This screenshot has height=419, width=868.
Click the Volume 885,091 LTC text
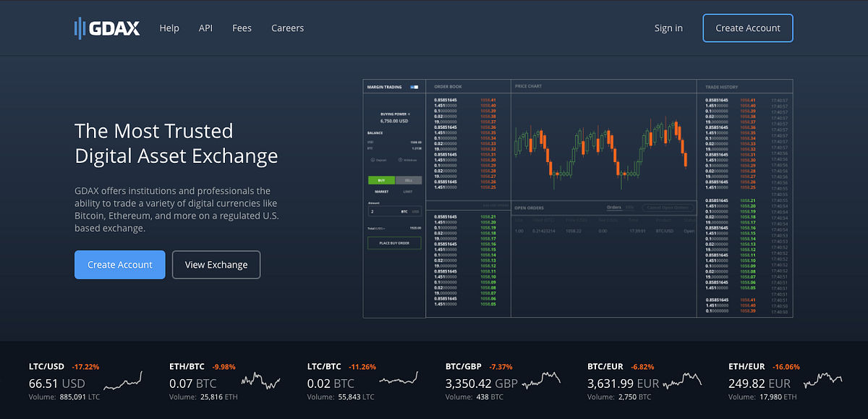pyautogui.click(x=63, y=397)
